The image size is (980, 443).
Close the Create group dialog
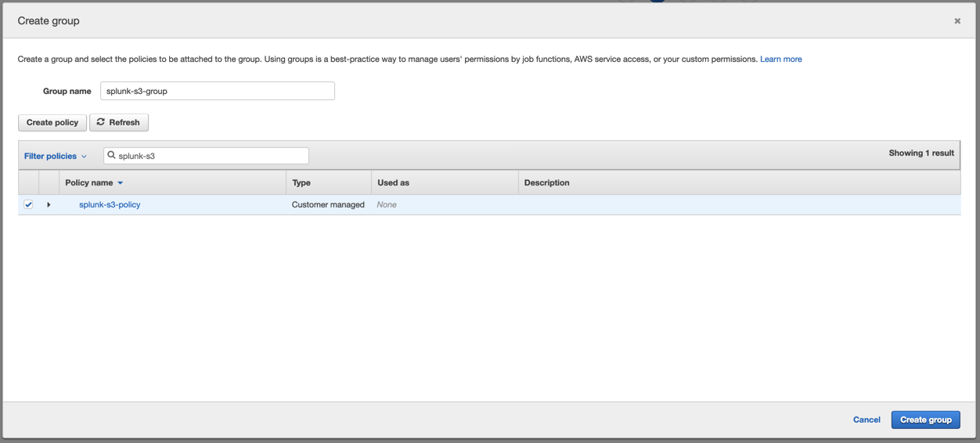coord(957,21)
